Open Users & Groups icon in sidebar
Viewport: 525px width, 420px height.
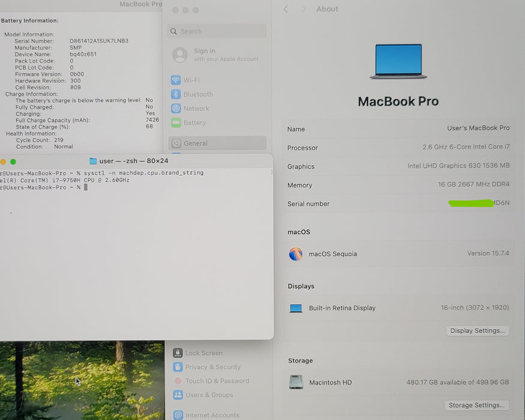[178, 395]
